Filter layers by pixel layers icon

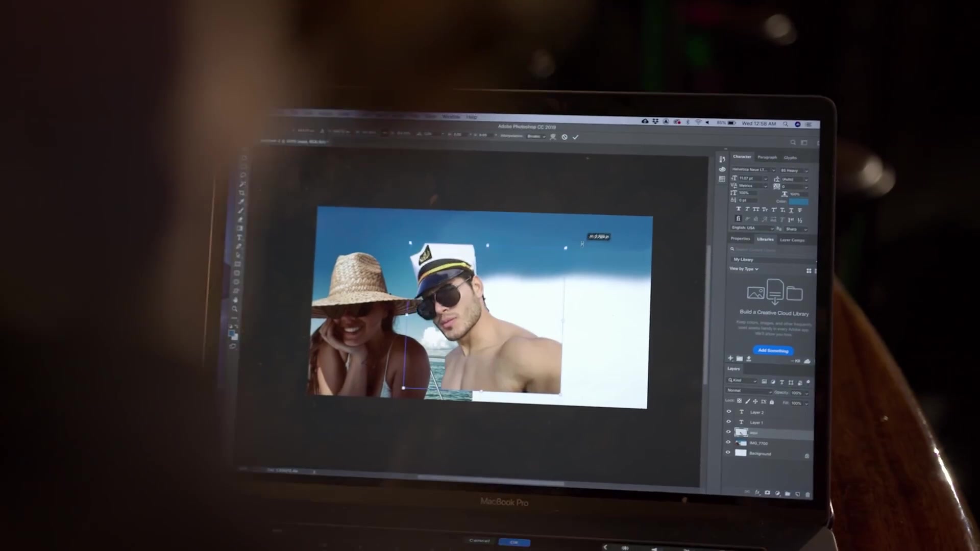(x=764, y=381)
